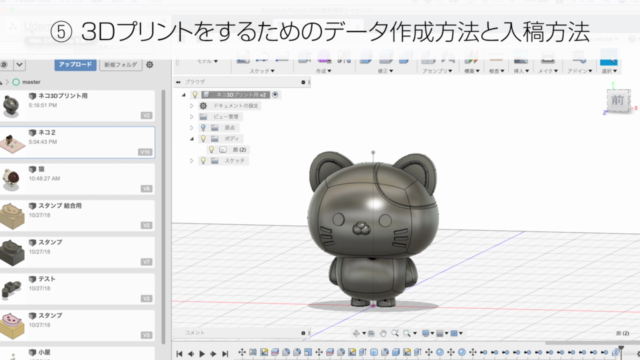Hide the 顔 (2) body via lightbulb
The height and width of the screenshot is (360, 640).
pyautogui.click(x=211, y=150)
